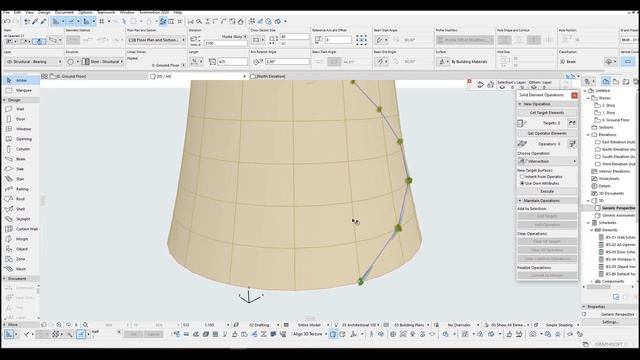The width and height of the screenshot is (640, 360).
Task: Click the axis rotation angle field
Action: [x=287, y=62]
